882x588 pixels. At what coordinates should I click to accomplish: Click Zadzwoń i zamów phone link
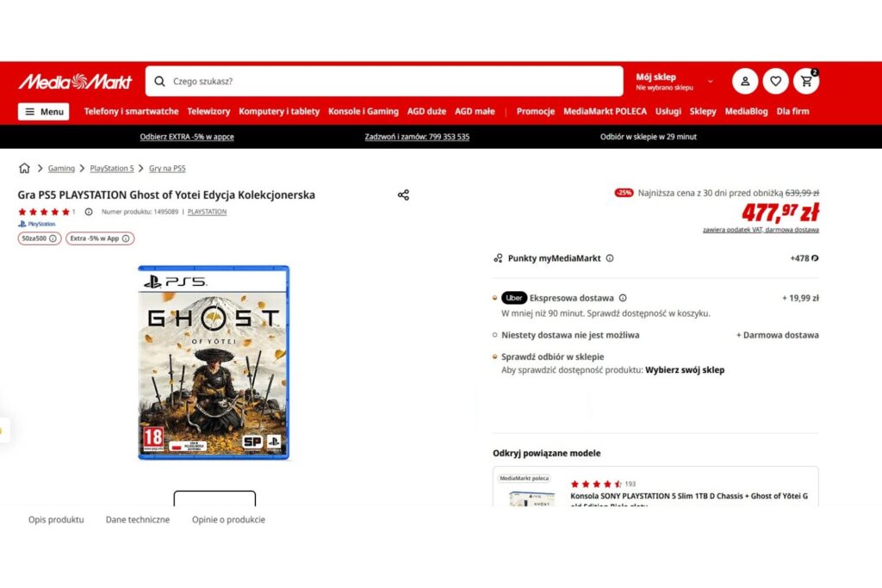coord(417,137)
